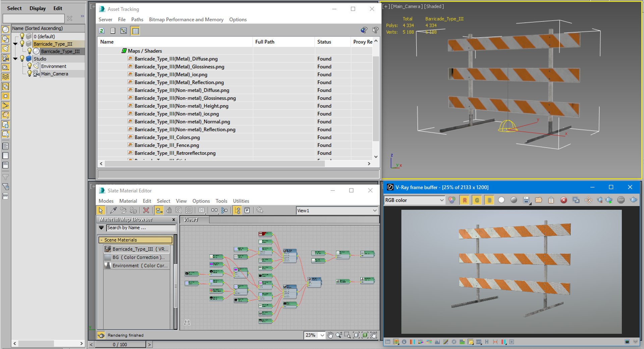Click the Name (Sorted Ascending) header
This screenshot has width=644, height=349.
point(48,28)
